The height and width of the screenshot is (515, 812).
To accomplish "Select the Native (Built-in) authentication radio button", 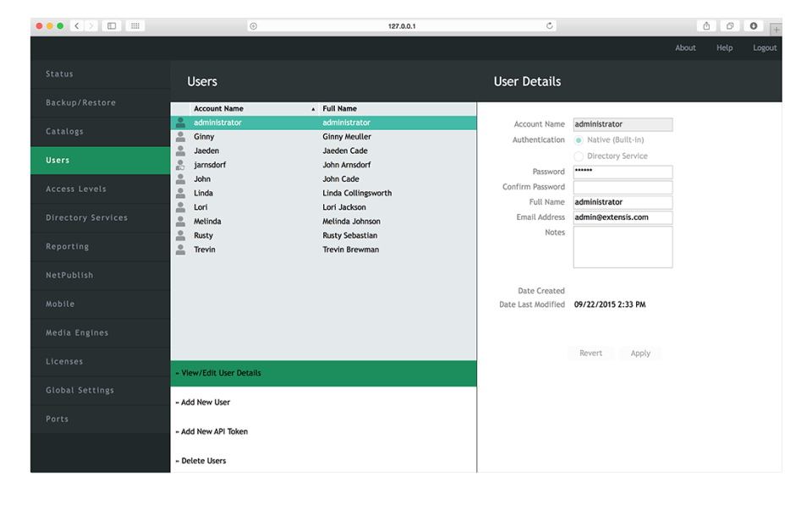I will [579, 141].
